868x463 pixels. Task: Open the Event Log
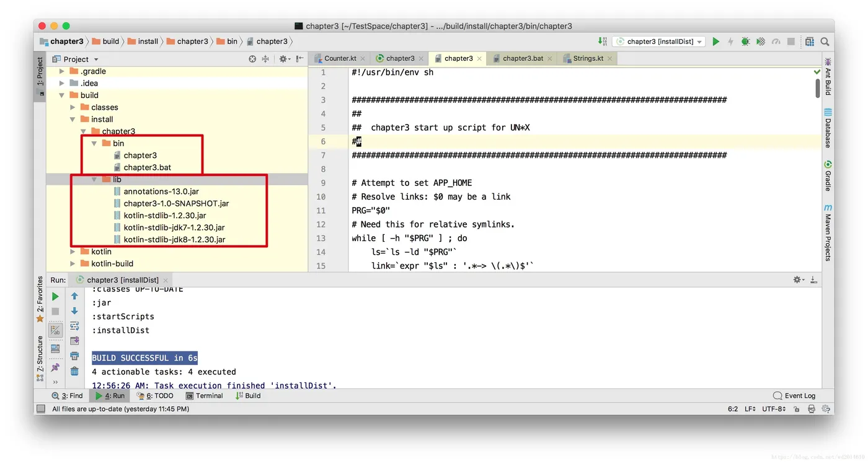(x=794, y=395)
